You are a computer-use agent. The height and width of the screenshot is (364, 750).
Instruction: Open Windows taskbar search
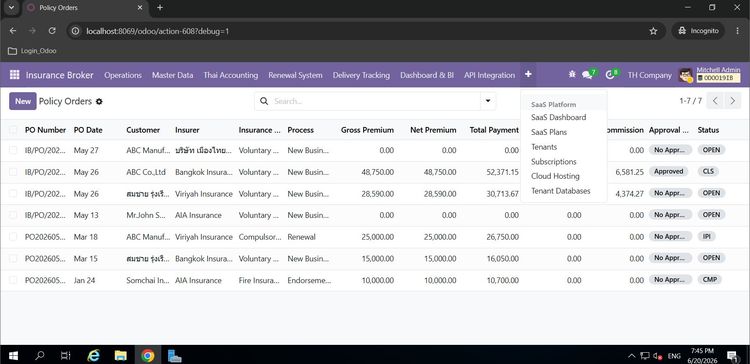[40, 355]
